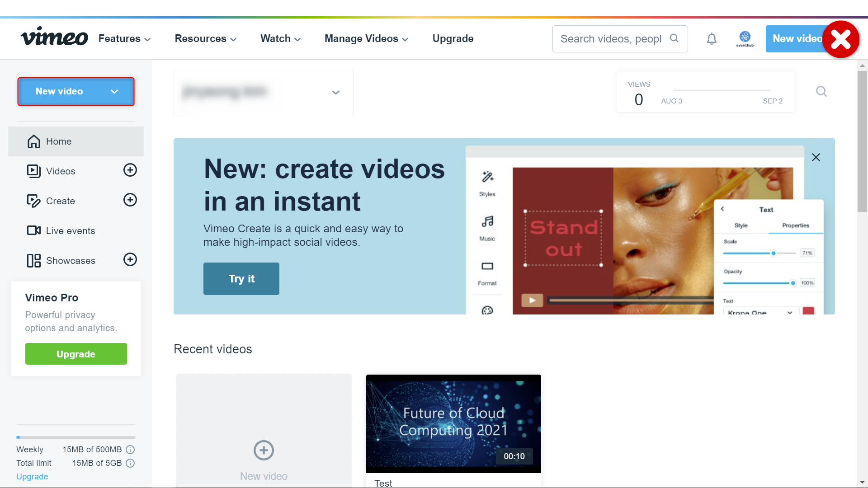
Task: Click the plus icon next to Showcases
Action: point(130,260)
